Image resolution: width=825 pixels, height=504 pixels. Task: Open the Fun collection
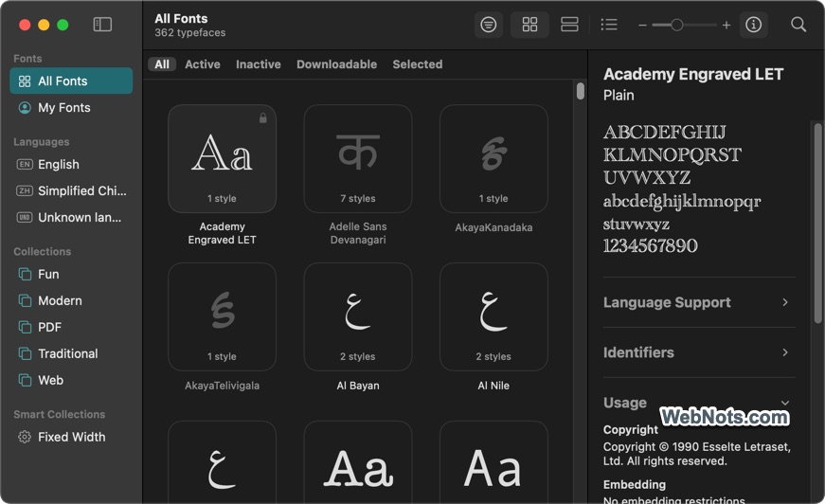[71, 274]
